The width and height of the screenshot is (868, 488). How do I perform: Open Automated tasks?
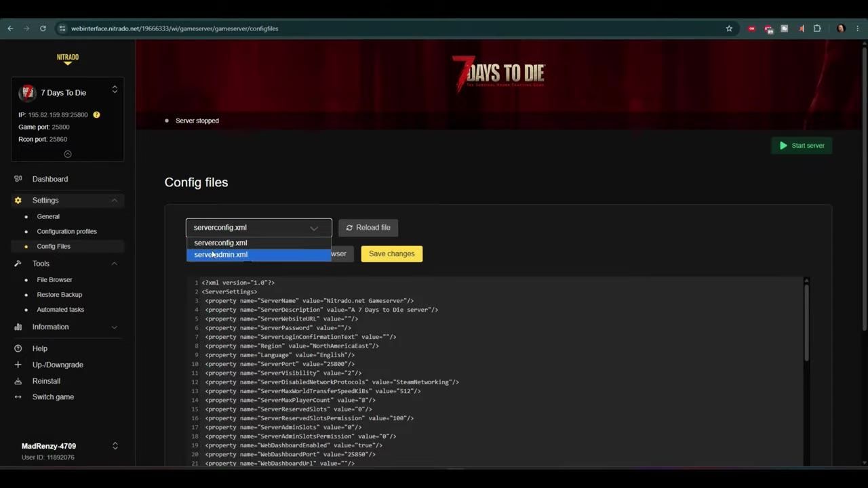(x=60, y=310)
